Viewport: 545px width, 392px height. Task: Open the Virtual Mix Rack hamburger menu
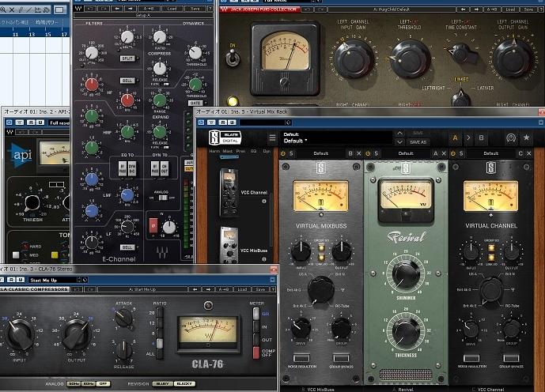pos(272,138)
